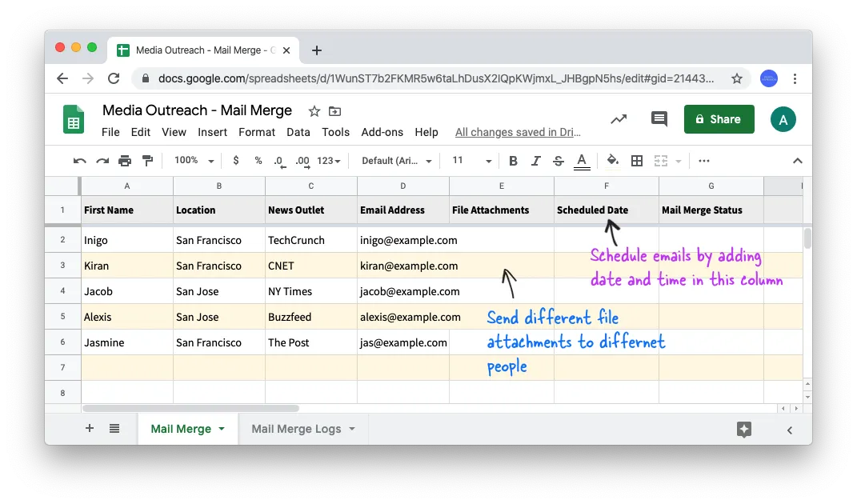Open the Add-ons menu
This screenshot has height=504, width=857.
[x=382, y=132]
